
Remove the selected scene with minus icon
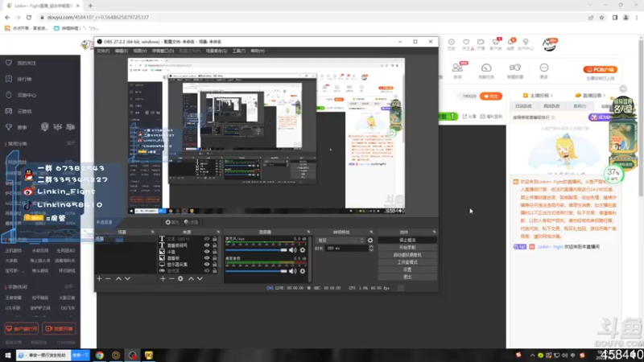click(108, 278)
